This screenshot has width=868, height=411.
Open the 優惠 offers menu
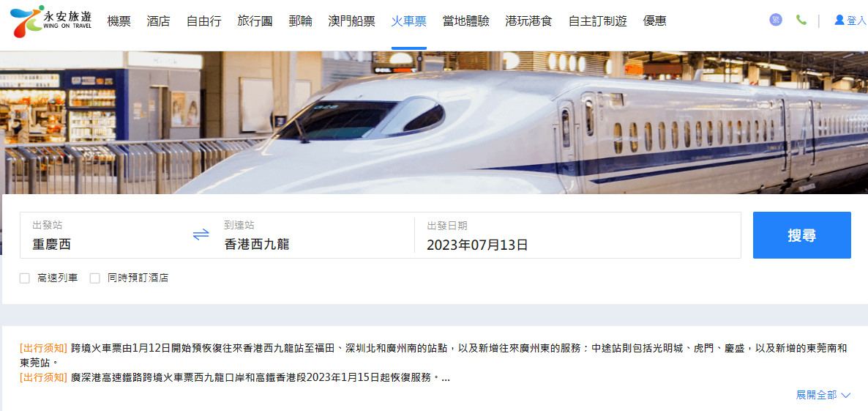tap(655, 21)
